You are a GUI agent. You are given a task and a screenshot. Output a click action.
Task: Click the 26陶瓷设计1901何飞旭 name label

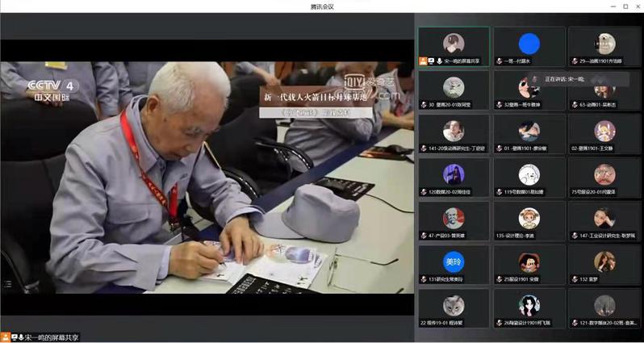coord(533,323)
